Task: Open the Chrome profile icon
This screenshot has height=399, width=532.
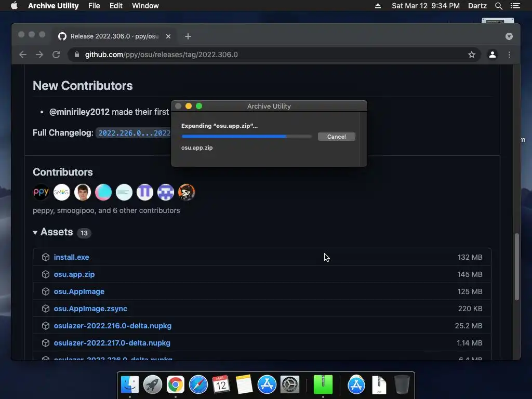Action: 493,55
